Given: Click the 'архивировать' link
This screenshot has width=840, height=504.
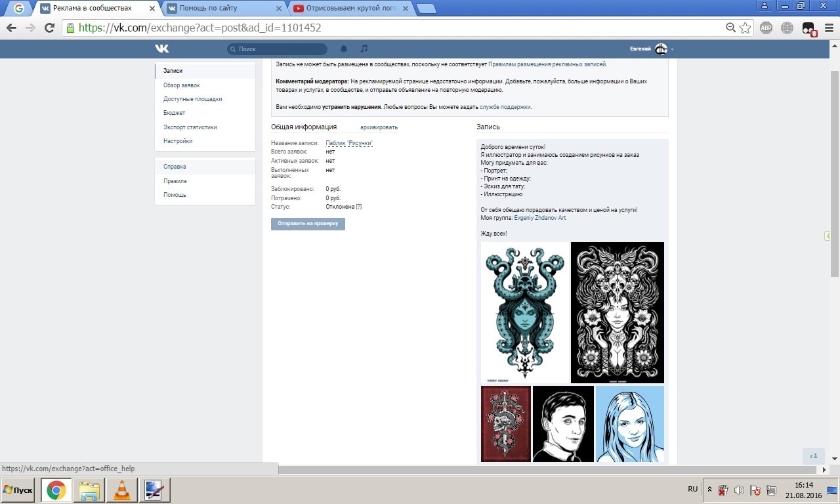Looking at the screenshot, I should (379, 127).
